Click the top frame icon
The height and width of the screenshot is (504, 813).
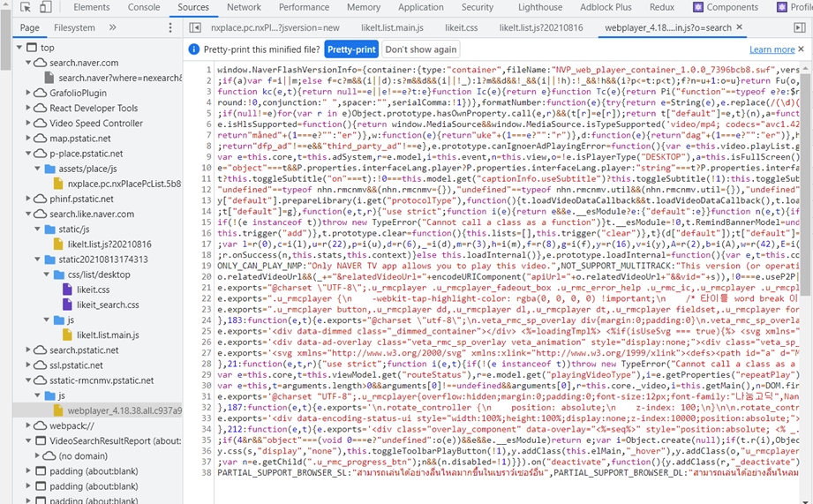point(32,47)
